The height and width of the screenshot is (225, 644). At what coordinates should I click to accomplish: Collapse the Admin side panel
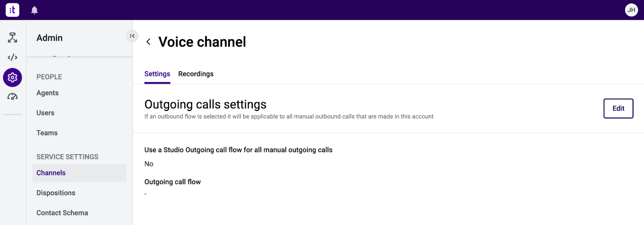pos(132,36)
